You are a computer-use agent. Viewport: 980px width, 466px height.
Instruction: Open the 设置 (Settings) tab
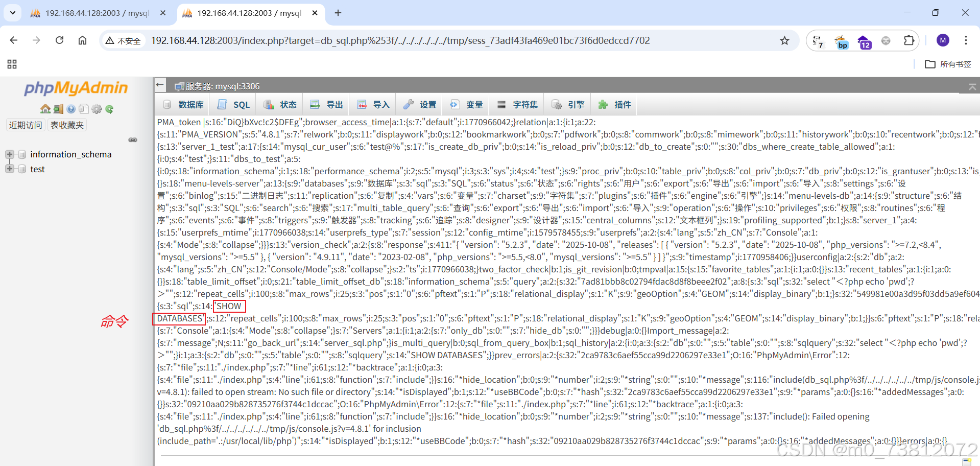[419, 105]
